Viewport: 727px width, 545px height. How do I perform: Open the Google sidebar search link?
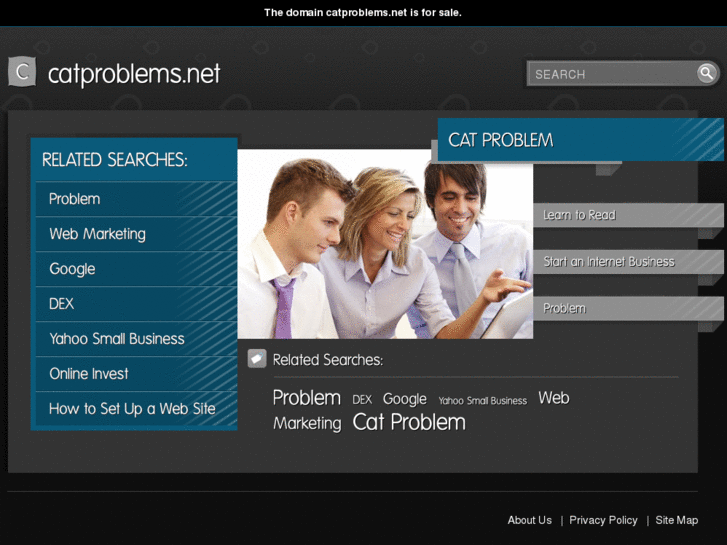(136, 269)
